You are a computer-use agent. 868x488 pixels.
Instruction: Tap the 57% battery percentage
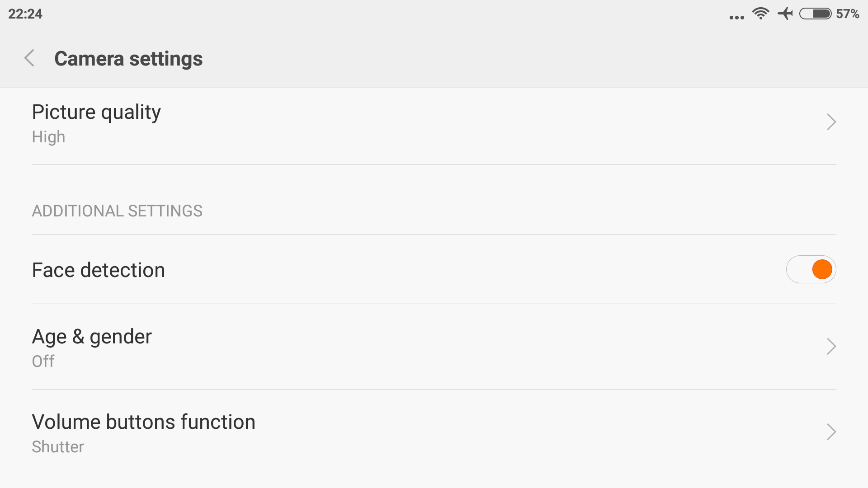coord(848,14)
